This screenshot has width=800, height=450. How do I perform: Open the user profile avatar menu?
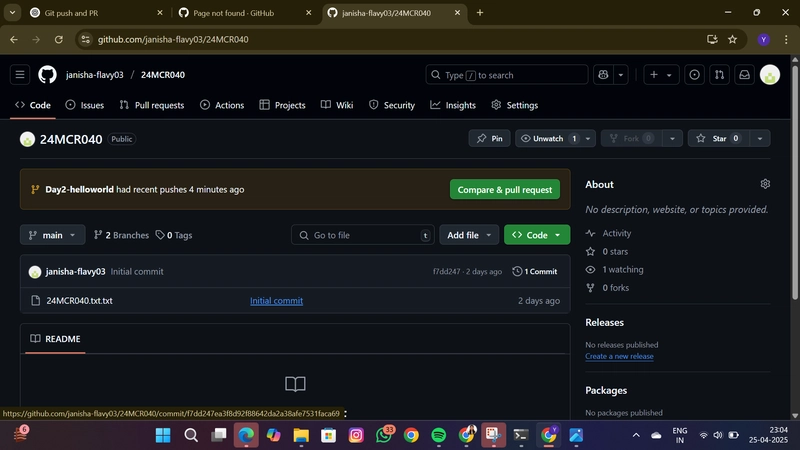pyautogui.click(x=769, y=75)
